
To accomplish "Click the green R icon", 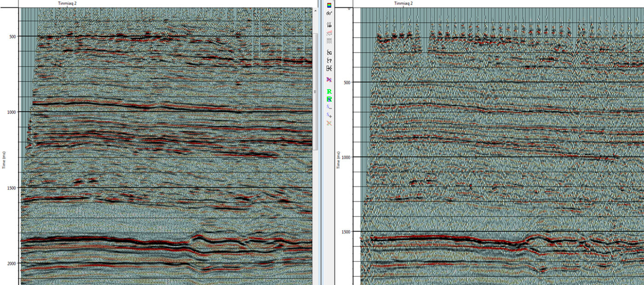I will pos(329,91).
